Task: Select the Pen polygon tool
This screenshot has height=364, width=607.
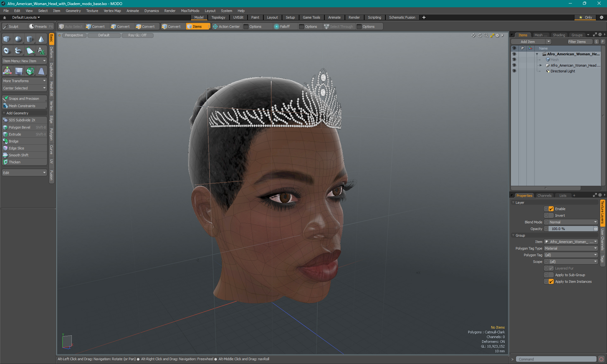Action: click(x=30, y=51)
